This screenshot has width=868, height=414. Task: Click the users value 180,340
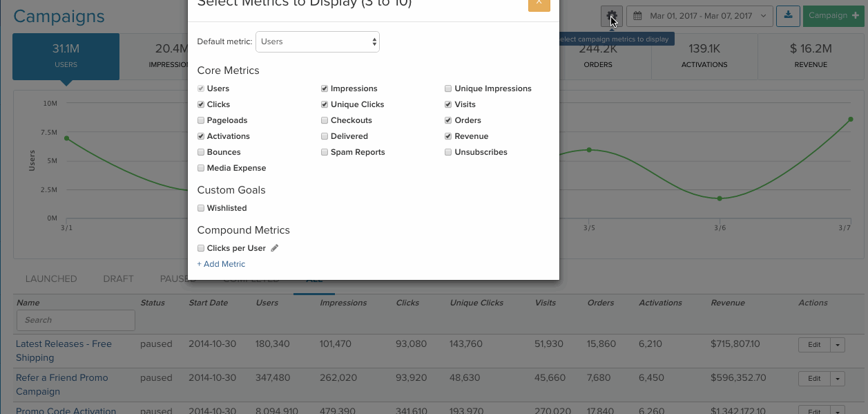click(x=273, y=344)
